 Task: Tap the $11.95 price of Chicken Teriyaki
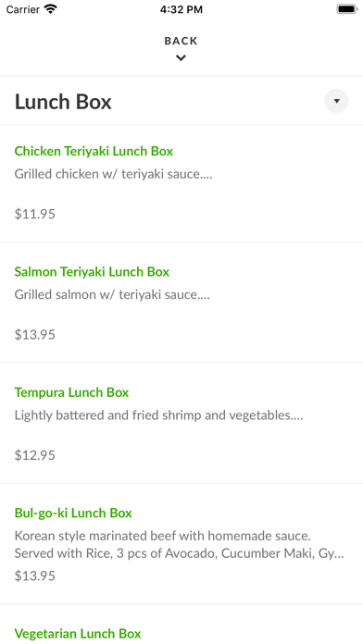pyautogui.click(x=35, y=214)
